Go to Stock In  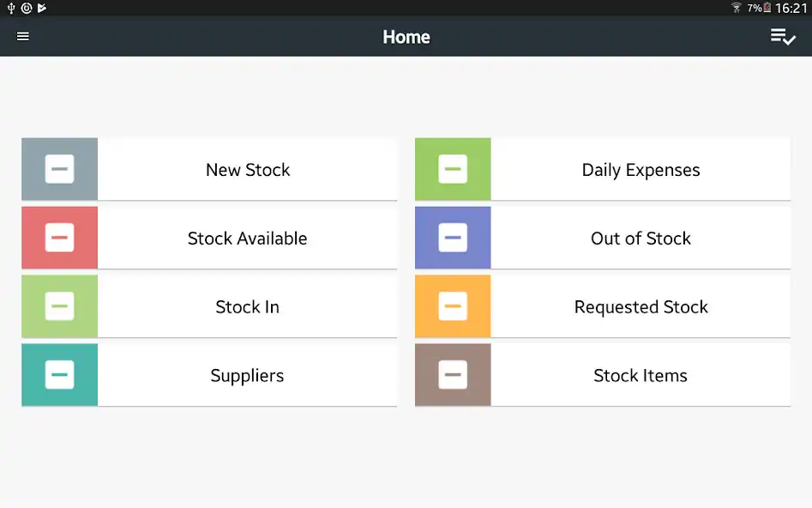pyautogui.click(x=247, y=307)
